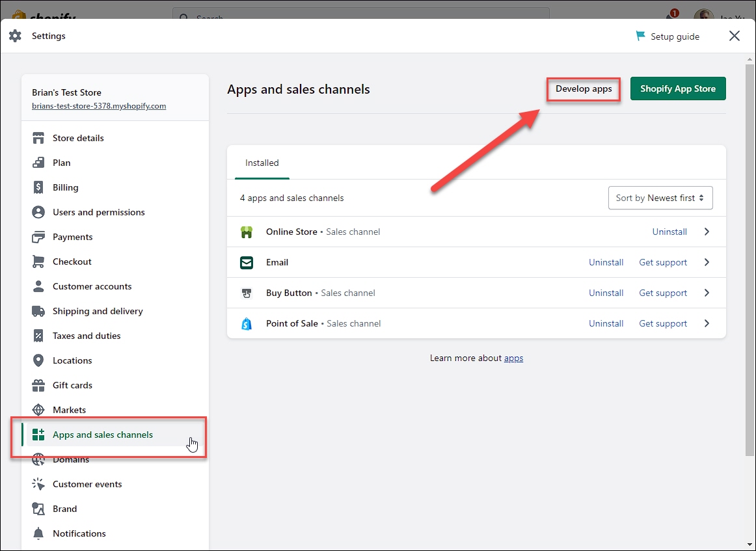Click the Email app envelope icon
This screenshot has height=551, width=756.
[x=247, y=263]
